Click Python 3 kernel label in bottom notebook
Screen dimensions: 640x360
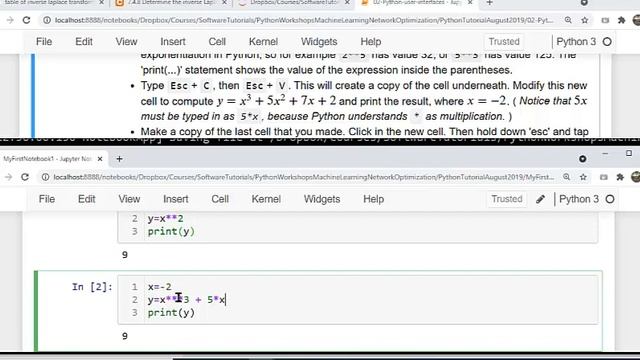click(x=579, y=199)
